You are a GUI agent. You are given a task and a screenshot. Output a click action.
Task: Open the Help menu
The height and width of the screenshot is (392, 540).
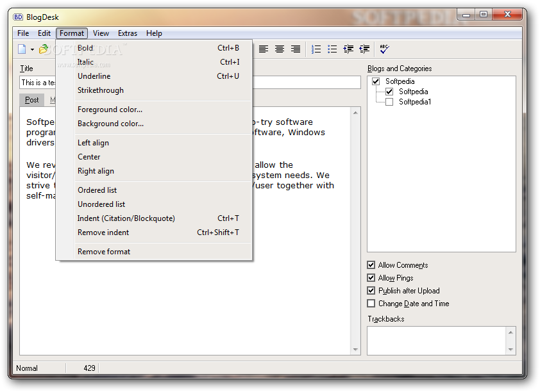(x=154, y=33)
